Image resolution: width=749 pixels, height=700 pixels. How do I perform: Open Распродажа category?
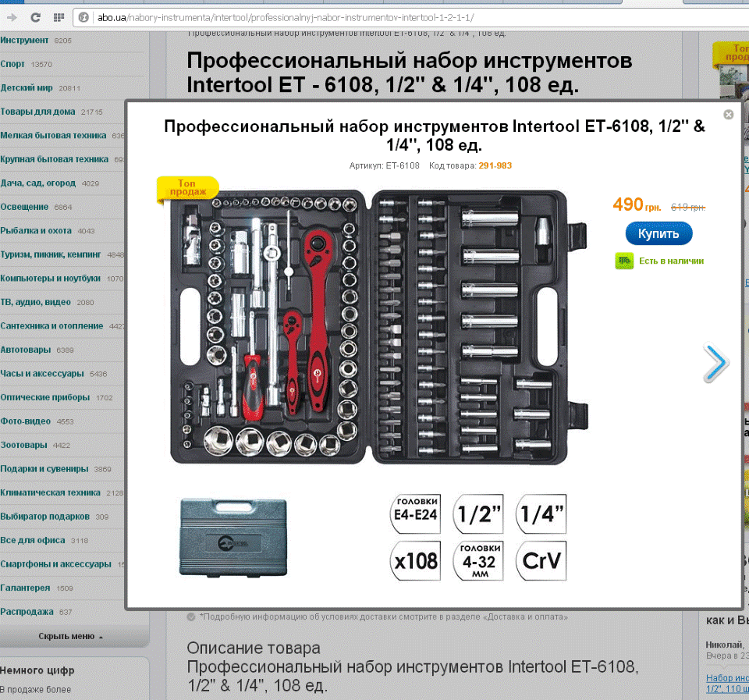click(27, 612)
